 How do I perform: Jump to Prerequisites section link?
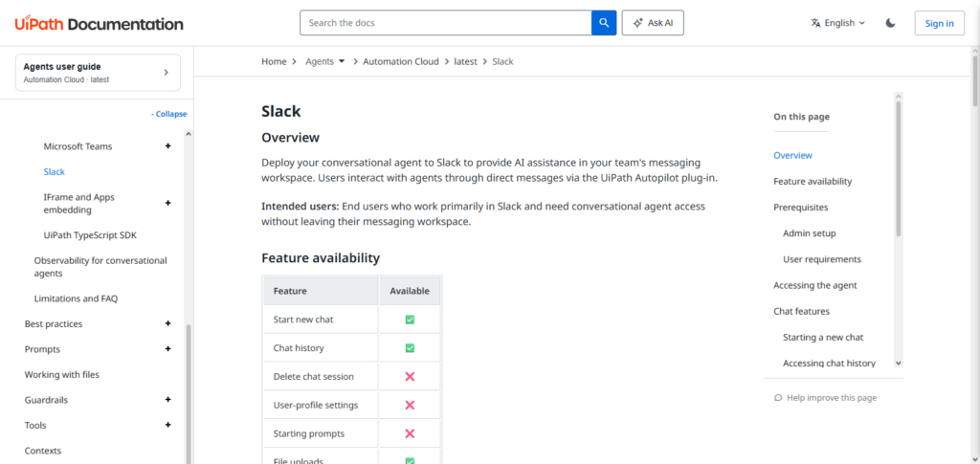[801, 208]
